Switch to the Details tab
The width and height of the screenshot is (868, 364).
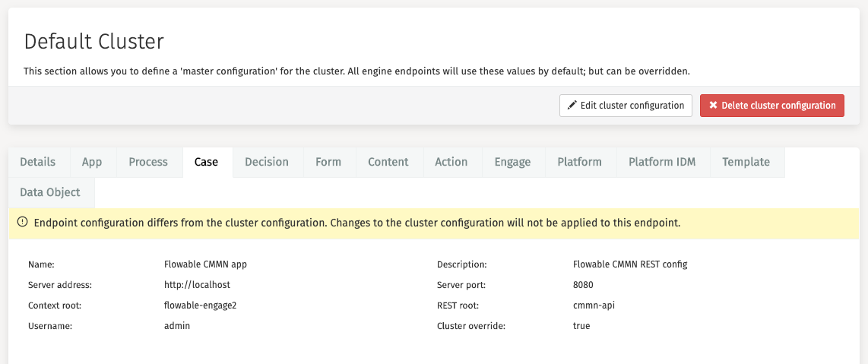tap(38, 162)
